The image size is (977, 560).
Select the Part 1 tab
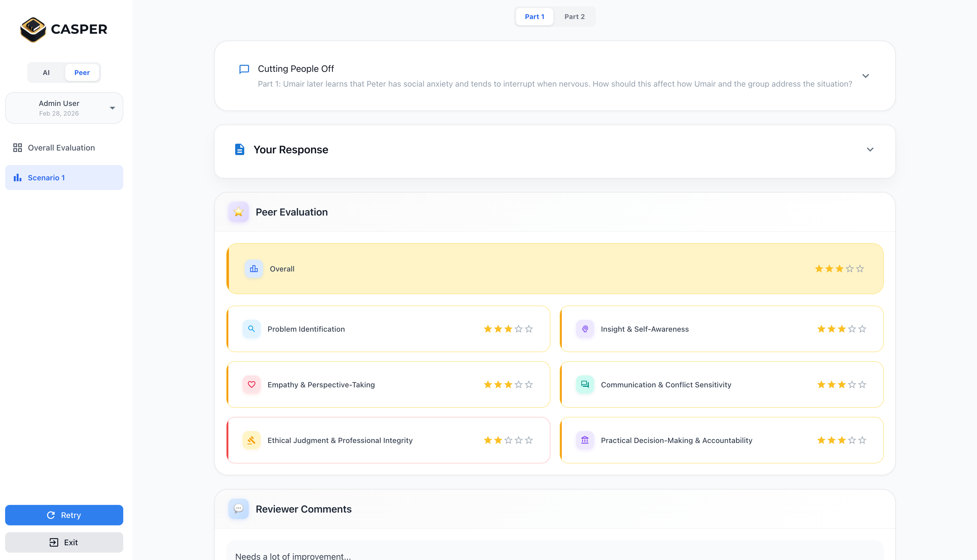[534, 16]
